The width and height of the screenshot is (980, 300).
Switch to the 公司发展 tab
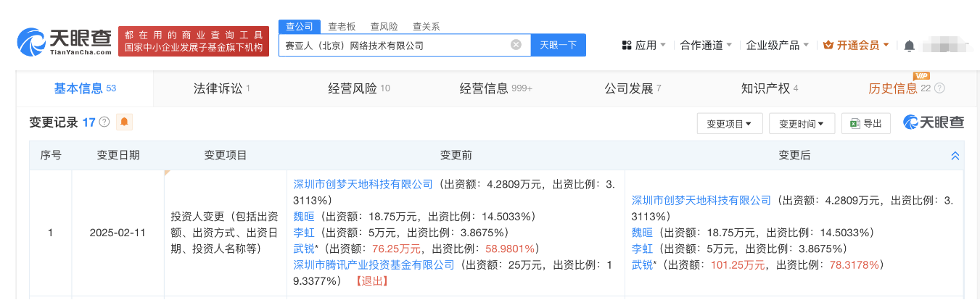633,88
